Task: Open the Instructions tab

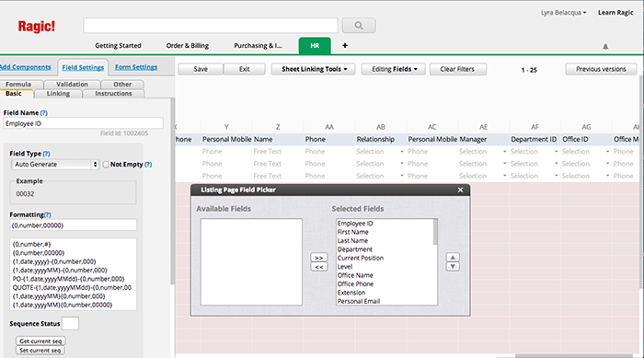Action: click(x=113, y=94)
